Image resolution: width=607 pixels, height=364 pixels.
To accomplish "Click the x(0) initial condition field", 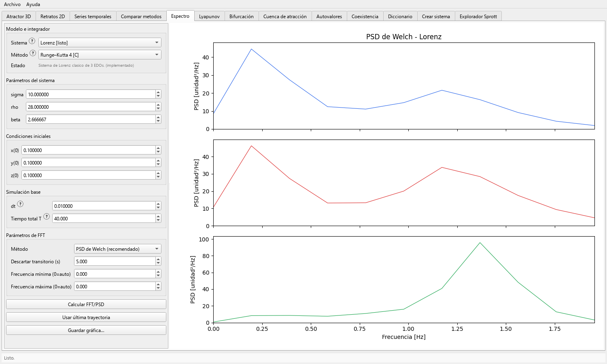I will pyautogui.click(x=88, y=150).
